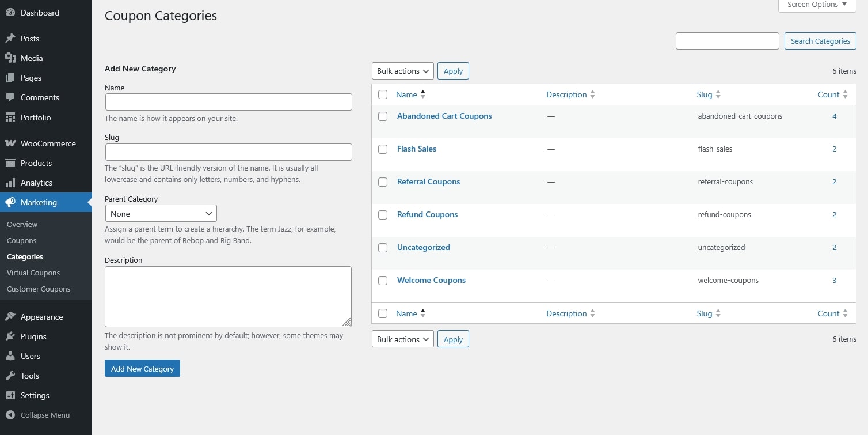Open the Abandoned Cart Coupons category link
Image resolution: width=868 pixels, height=435 pixels.
click(x=444, y=116)
